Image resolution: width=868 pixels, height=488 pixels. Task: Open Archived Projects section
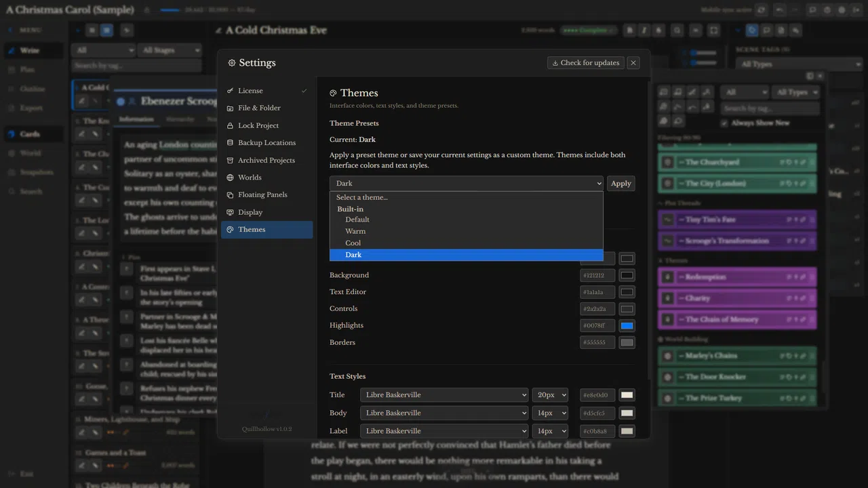click(x=267, y=160)
